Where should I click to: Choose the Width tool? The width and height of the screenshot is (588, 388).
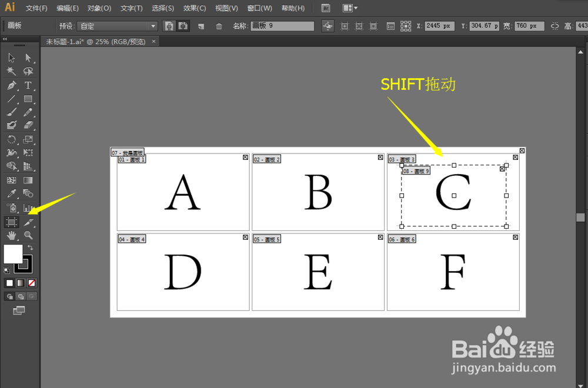(x=11, y=153)
